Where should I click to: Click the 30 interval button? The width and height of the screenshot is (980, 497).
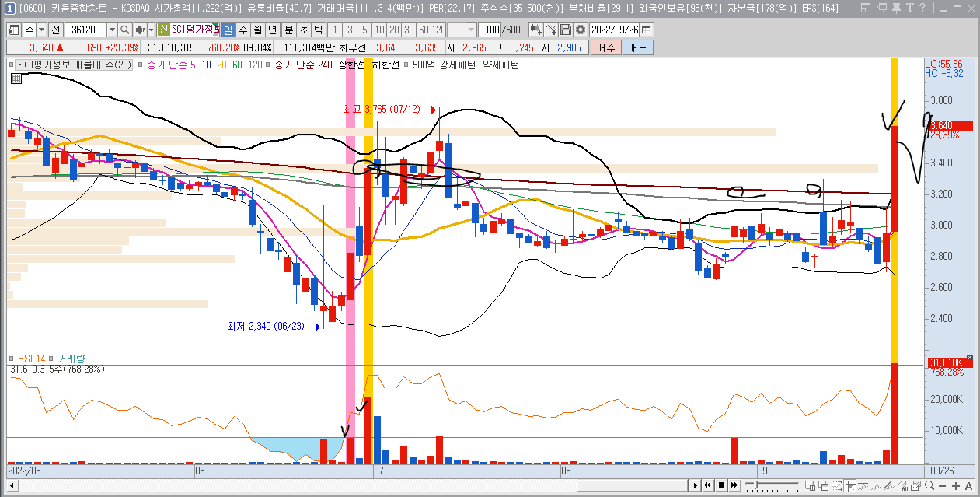409,30
